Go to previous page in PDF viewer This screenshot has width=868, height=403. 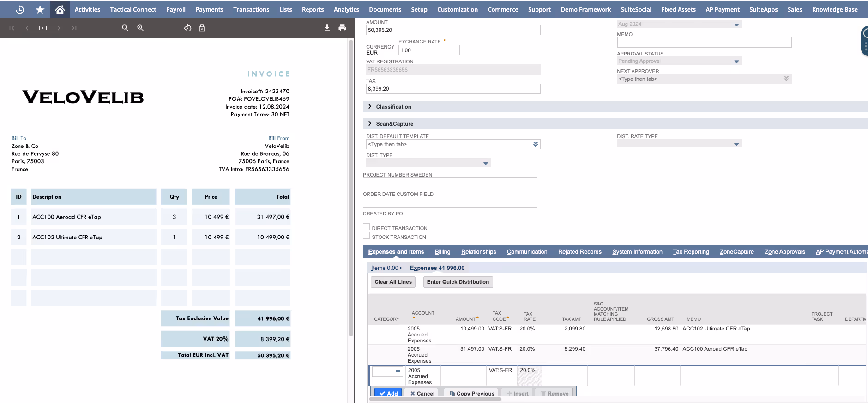coord(27,28)
